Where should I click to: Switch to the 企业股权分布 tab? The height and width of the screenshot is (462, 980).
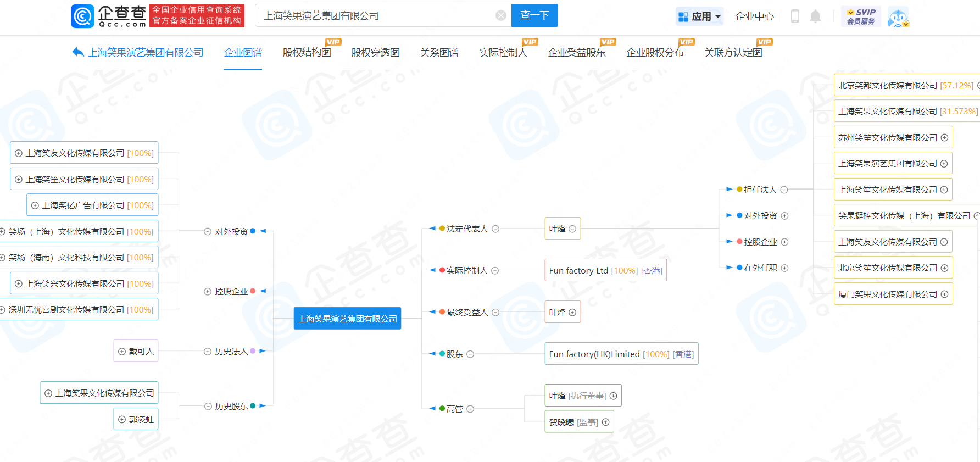click(655, 53)
